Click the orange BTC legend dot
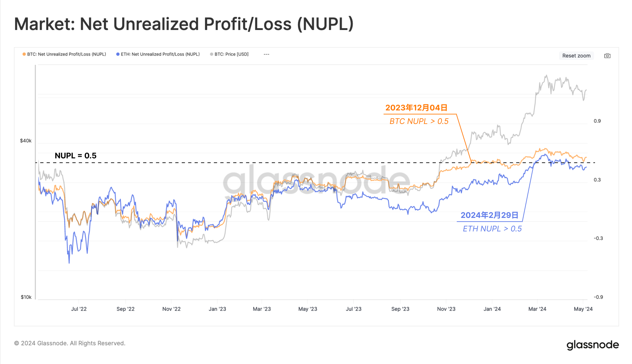The height and width of the screenshot is (364, 632). click(24, 54)
